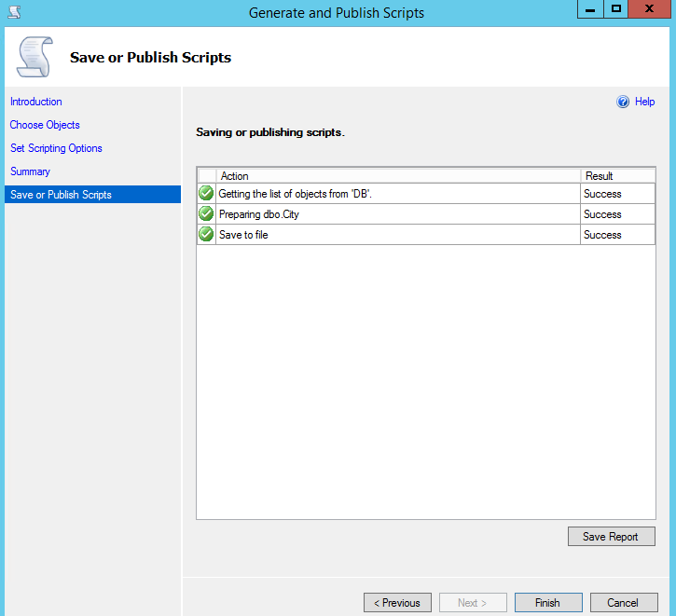Image resolution: width=676 pixels, height=616 pixels.
Task: Maximize the Generate and Publish Scripts window
Action: [616, 9]
